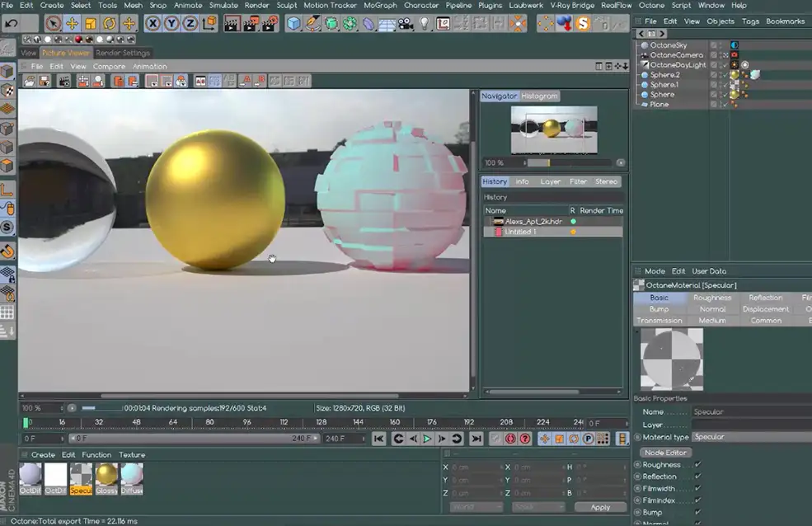Viewport: 812px width, 526px height.
Task: Click the navigator preview thumbnail
Action: click(x=554, y=130)
